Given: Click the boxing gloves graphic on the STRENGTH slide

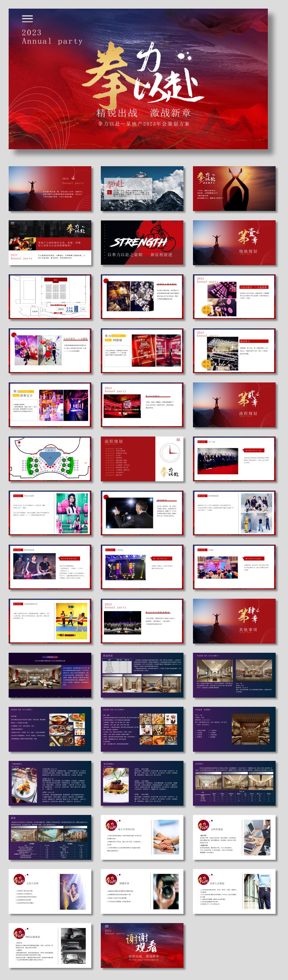Looking at the screenshot, I should tap(162, 236).
